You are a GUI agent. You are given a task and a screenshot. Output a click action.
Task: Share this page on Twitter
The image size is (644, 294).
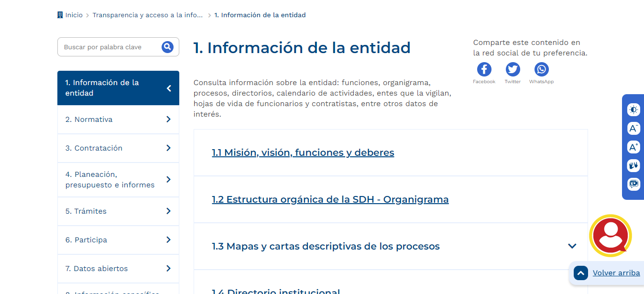click(513, 70)
